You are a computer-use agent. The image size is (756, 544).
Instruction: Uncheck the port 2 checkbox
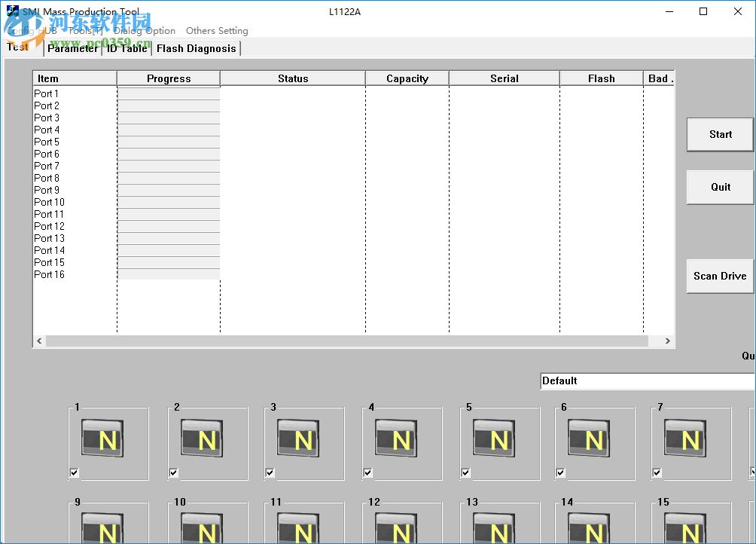(x=174, y=472)
